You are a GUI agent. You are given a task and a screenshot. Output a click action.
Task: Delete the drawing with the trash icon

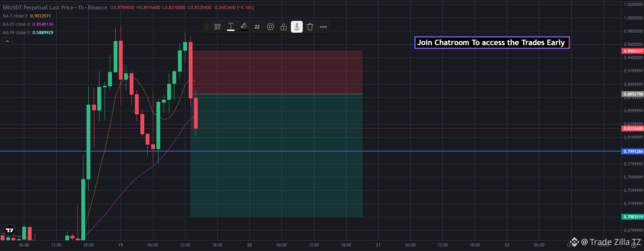pos(310,27)
